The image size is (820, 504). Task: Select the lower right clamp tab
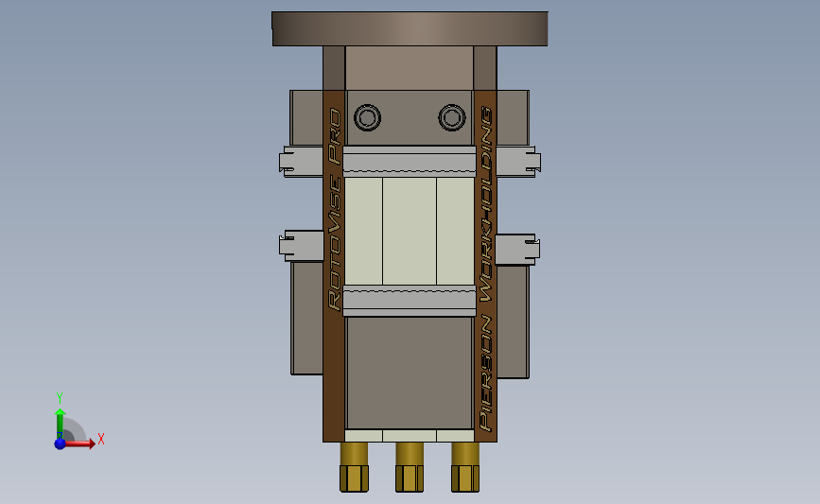click(517, 250)
